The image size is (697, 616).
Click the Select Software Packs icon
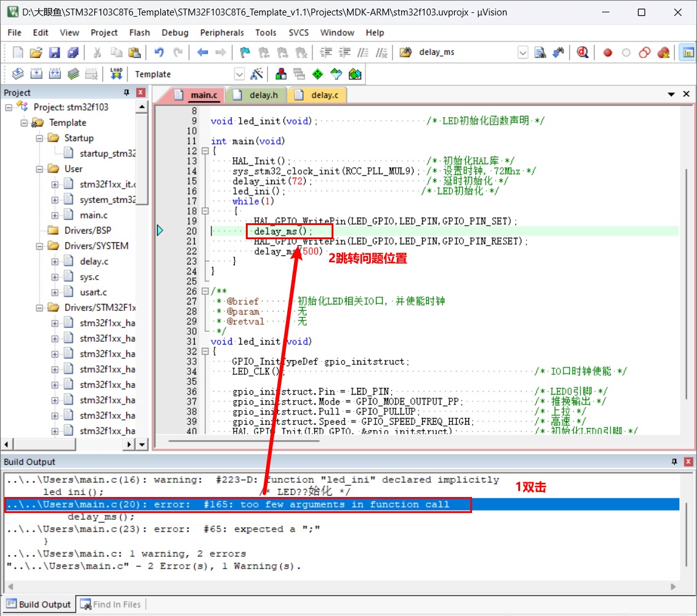click(x=336, y=74)
